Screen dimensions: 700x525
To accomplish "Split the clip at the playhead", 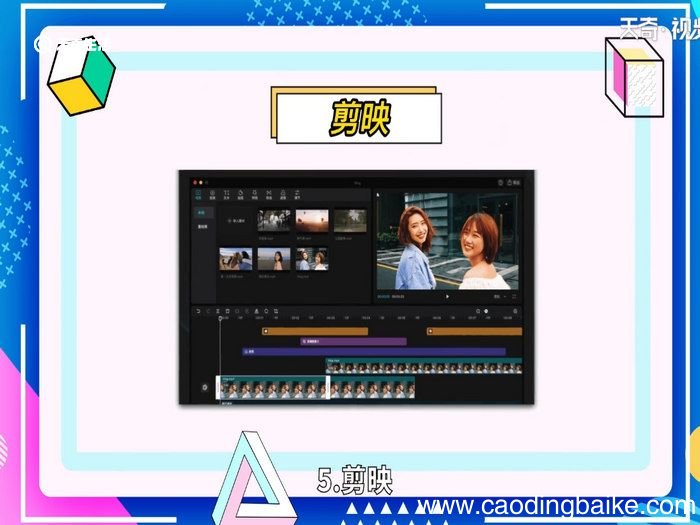I will (218, 311).
